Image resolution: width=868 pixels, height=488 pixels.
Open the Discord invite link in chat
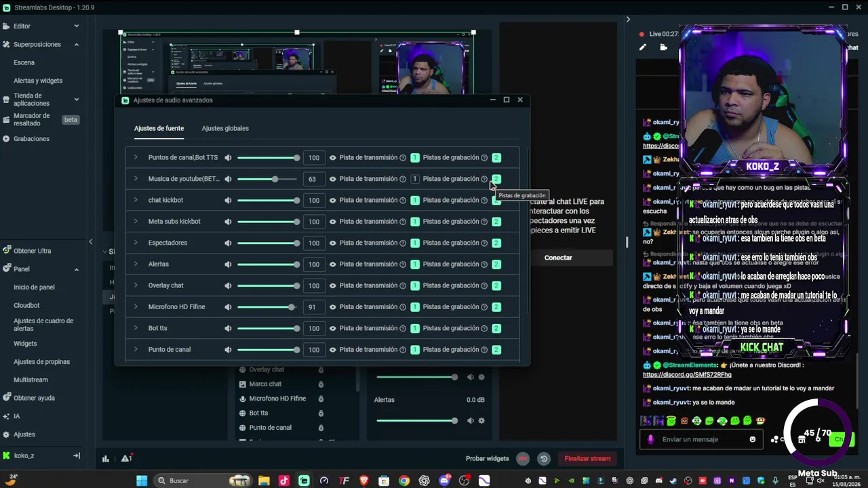tap(687, 375)
